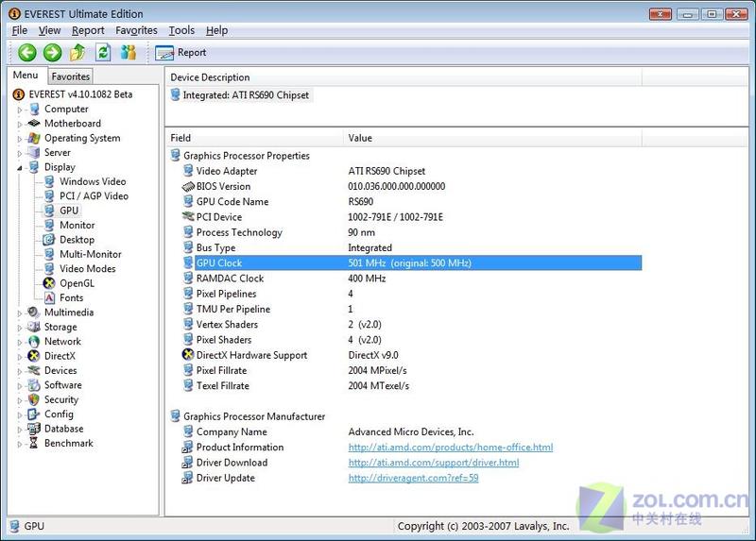Select Windows Video in the tree

coord(93,181)
